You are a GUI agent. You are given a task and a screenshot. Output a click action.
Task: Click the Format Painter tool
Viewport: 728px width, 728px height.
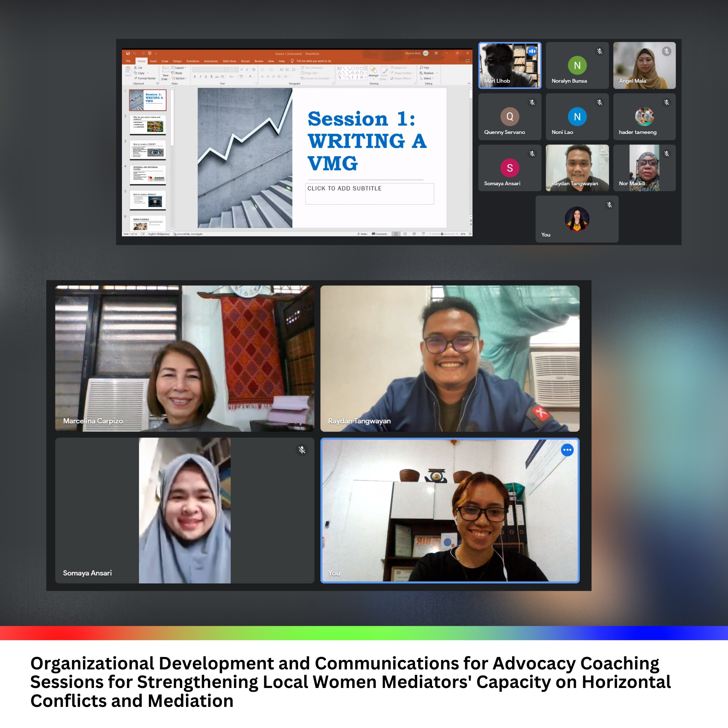145,78
